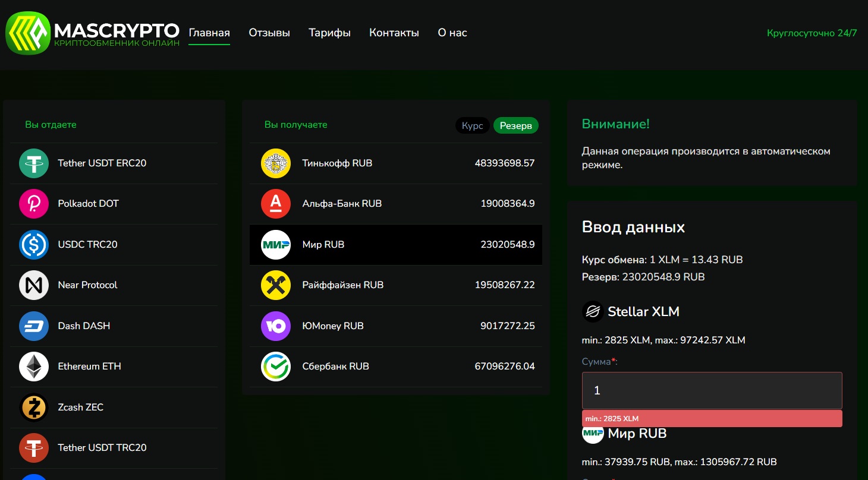Choose the Альфа-Банк icon
The width and height of the screenshot is (868, 480).
pyautogui.click(x=276, y=204)
